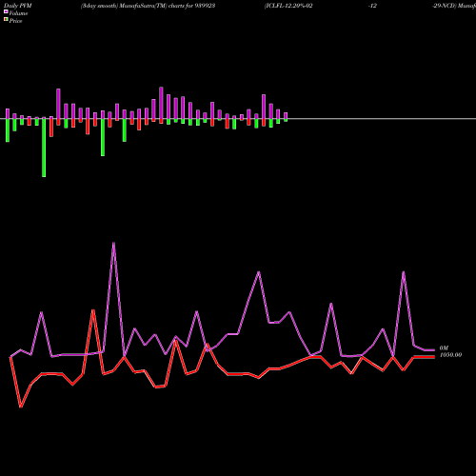Screen dimensions: 476x476
Task: Click the Price legend color swatch
Action: [6, 20]
